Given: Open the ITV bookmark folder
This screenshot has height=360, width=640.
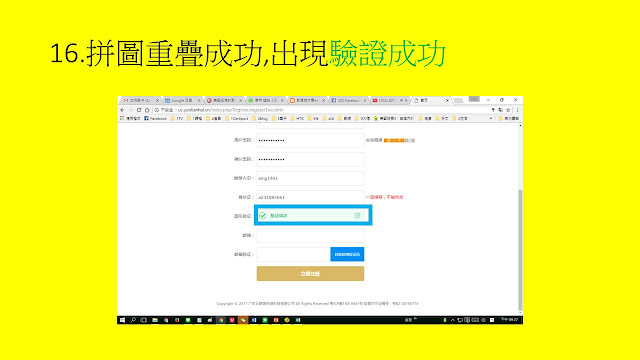Looking at the screenshot, I should tap(177, 118).
